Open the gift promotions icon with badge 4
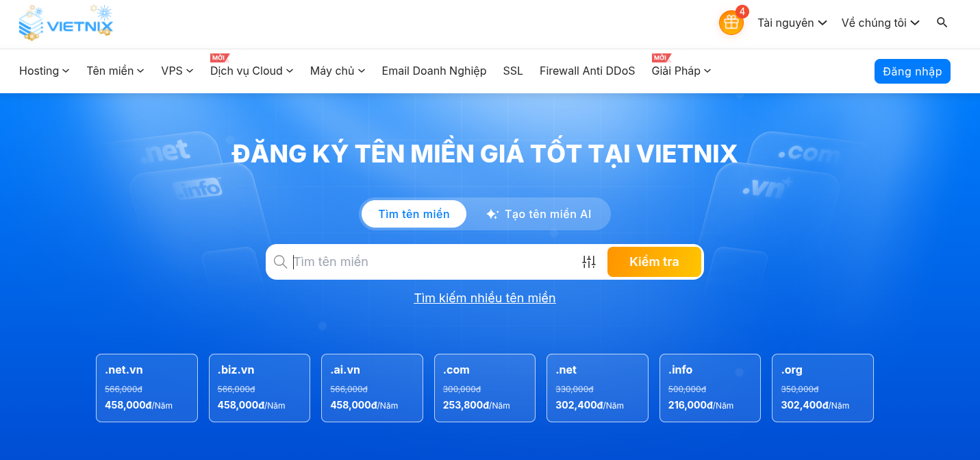 pyautogui.click(x=731, y=22)
